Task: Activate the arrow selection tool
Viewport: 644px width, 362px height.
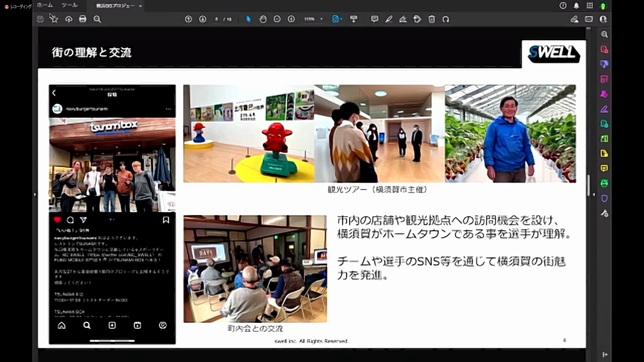Action: pyautogui.click(x=249, y=19)
